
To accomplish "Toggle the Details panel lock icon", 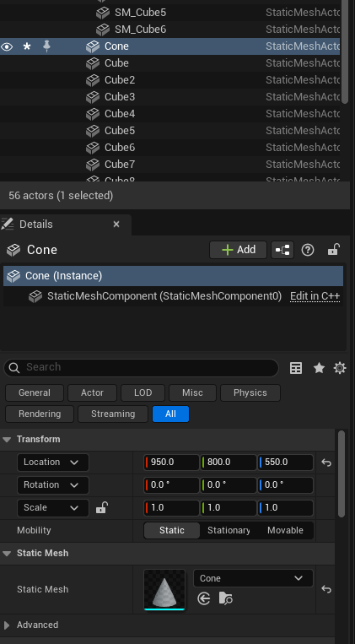I will coord(333,249).
